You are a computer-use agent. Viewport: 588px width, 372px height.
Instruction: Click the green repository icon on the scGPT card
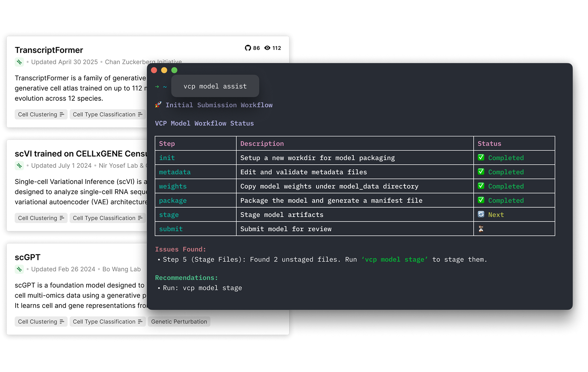click(x=19, y=269)
